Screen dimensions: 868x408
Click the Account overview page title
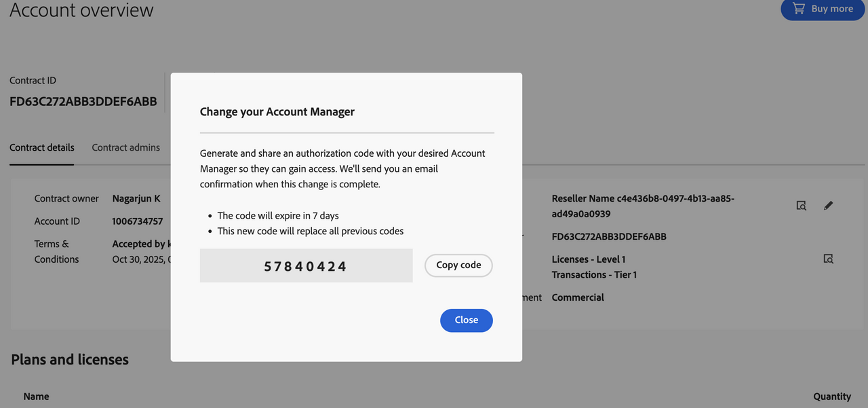pos(82,11)
